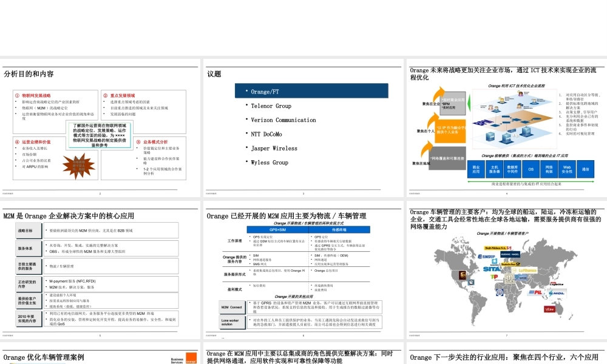Screen dimensions: 607x364
Task: Click the Lufthansa logo on map
Action: click(x=526, y=271)
